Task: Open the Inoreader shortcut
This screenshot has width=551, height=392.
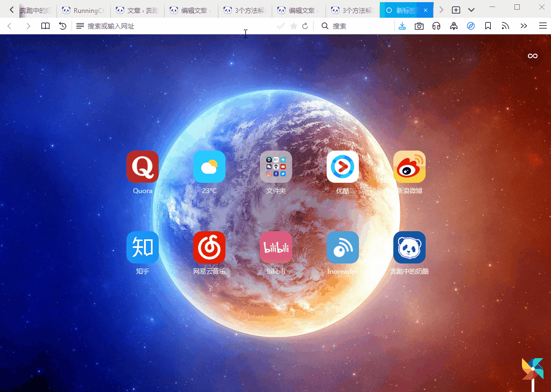Action: (x=343, y=247)
